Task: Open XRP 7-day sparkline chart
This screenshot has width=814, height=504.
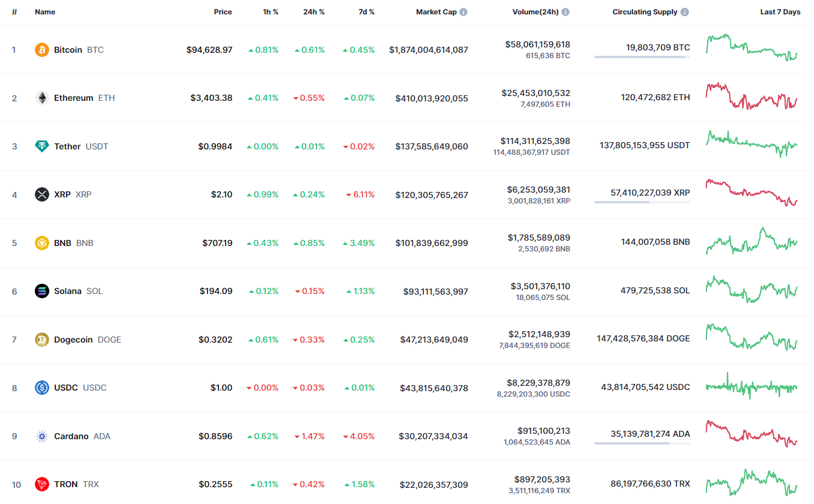Action: click(x=752, y=193)
